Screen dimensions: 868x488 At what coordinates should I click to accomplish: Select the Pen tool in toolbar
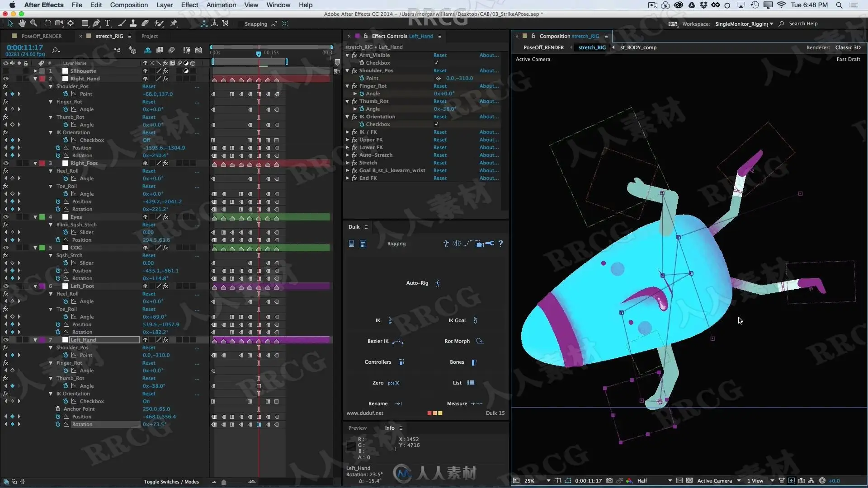[x=96, y=23]
